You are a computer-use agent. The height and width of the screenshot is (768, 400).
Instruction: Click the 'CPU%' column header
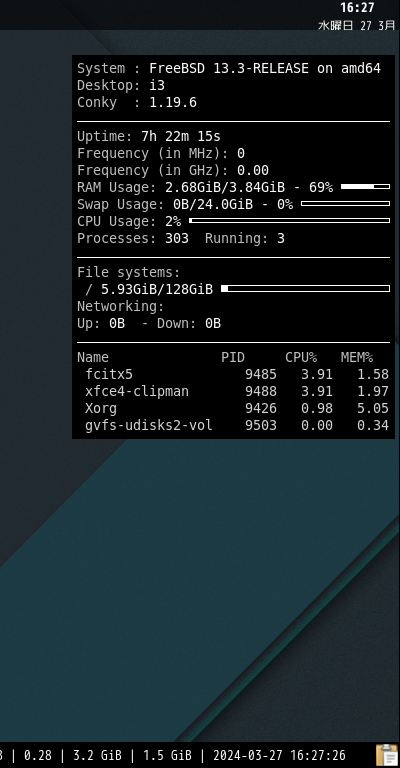click(301, 358)
